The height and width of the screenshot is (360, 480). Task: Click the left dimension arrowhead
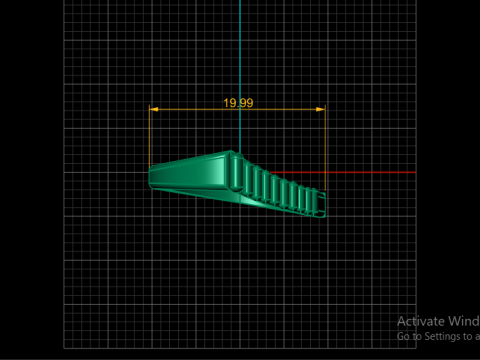coord(154,109)
